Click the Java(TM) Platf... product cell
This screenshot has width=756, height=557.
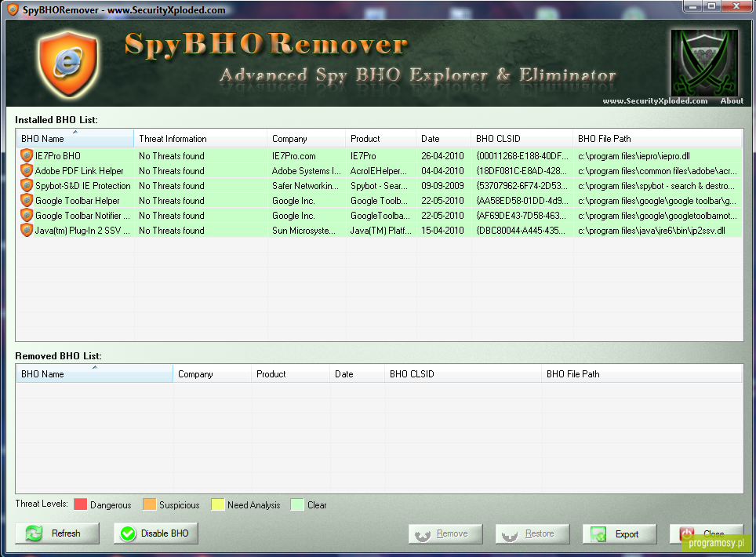pyautogui.click(x=381, y=231)
